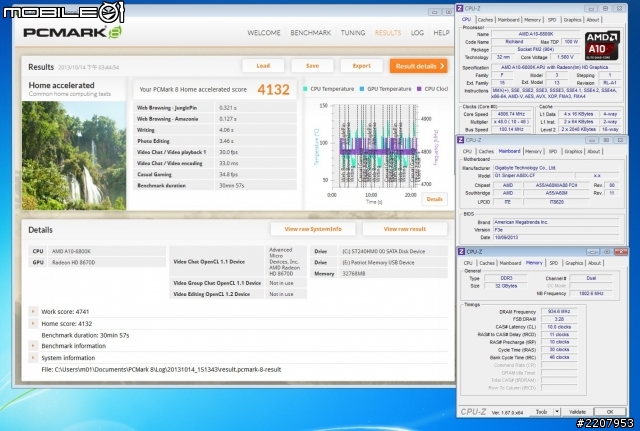The image size is (640, 431).
Task: Click Details button under the chart
Action: point(434,199)
